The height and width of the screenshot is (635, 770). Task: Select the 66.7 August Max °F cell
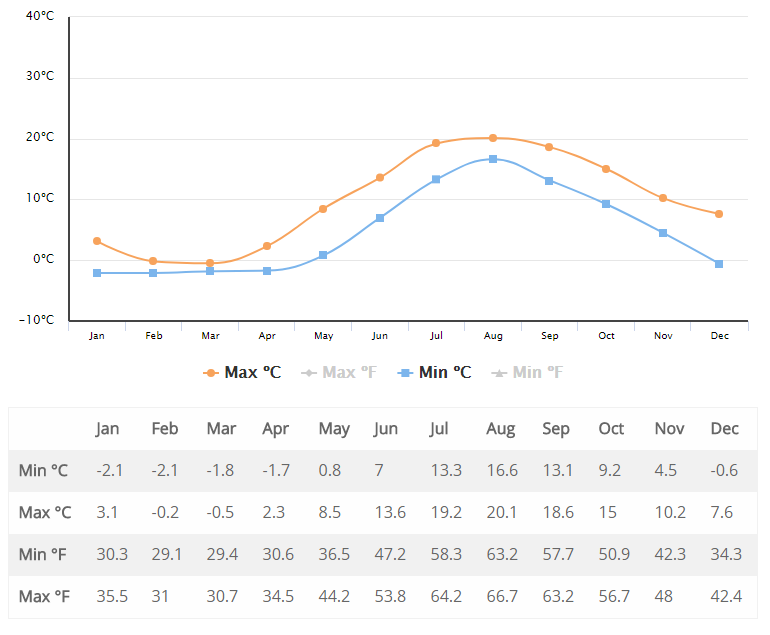pyautogui.click(x=500, y=597)
